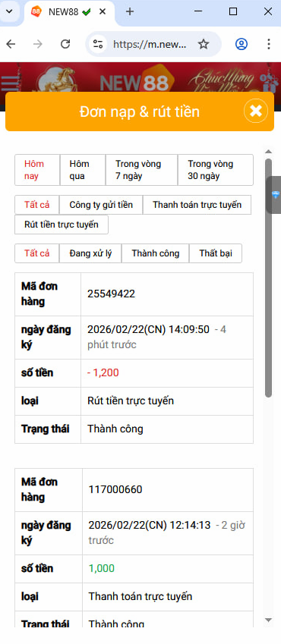The image size is (281, 644).
Task: Bookmark this page with star
Action: 204,44
